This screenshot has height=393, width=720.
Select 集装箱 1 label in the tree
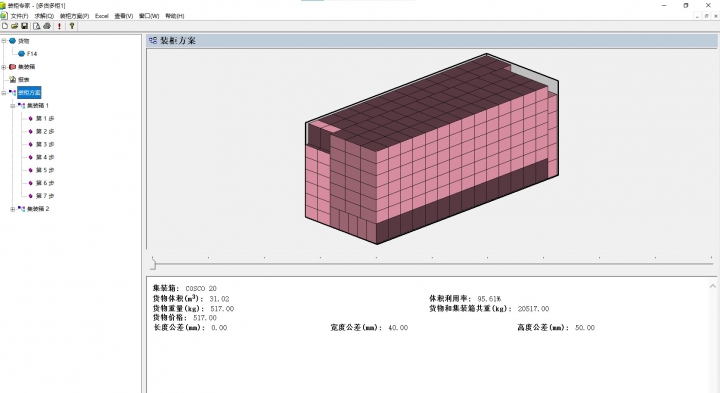(x=38, y=106)
